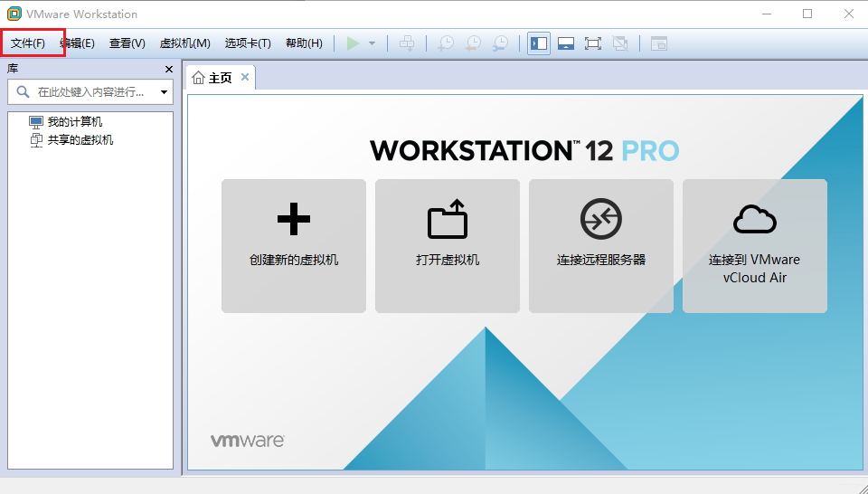Click the 连接到 VMware vCloud Air tile
The image size is (868, 494).
coord(755,246)
